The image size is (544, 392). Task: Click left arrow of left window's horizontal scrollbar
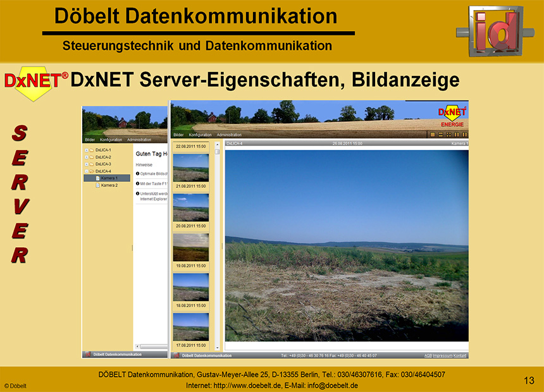137,346
